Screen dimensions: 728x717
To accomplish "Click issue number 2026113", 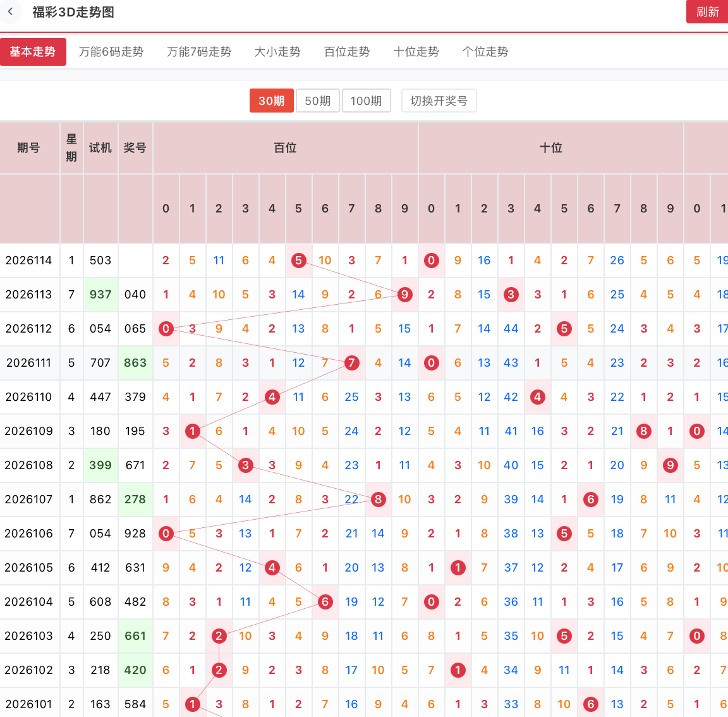I will pyautogui.click(x=29, y=295).
